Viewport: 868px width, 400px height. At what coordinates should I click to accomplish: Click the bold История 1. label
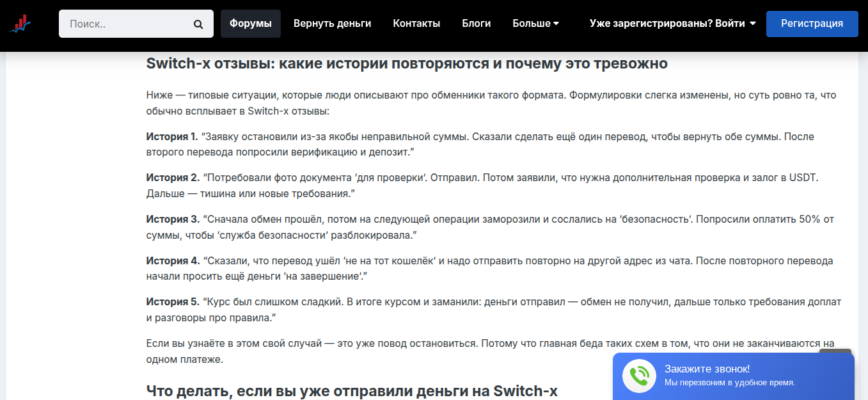click(x=173, y=137)
